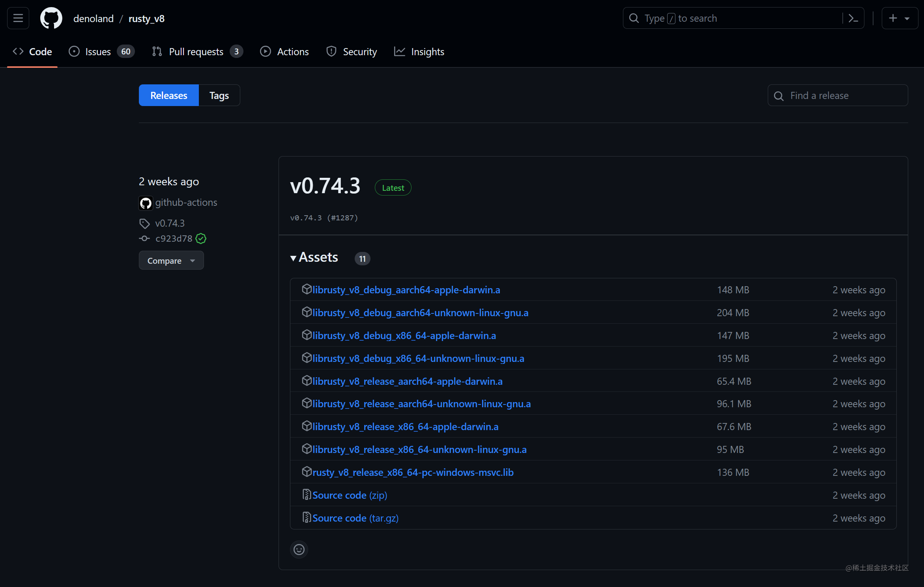This screenshot has height=587, width=924.
Task: Go to the Actions tab
Action: tap(292, 52)
